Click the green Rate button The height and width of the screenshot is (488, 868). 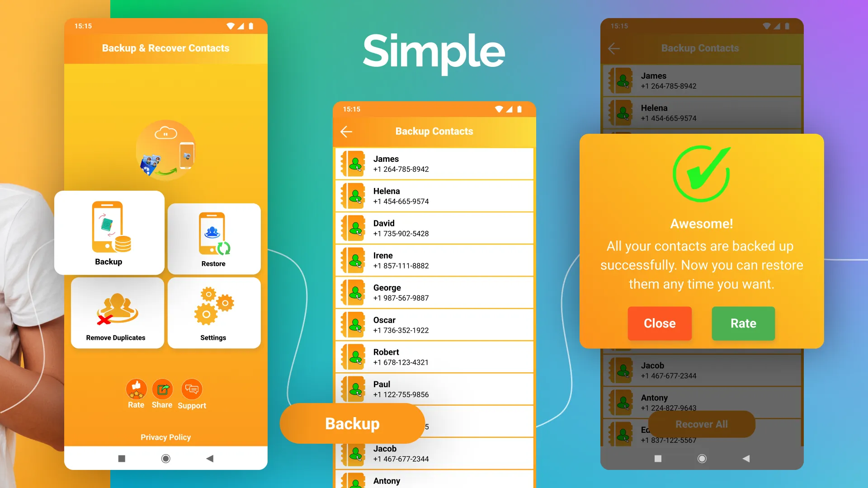click(x=743, y=323)
